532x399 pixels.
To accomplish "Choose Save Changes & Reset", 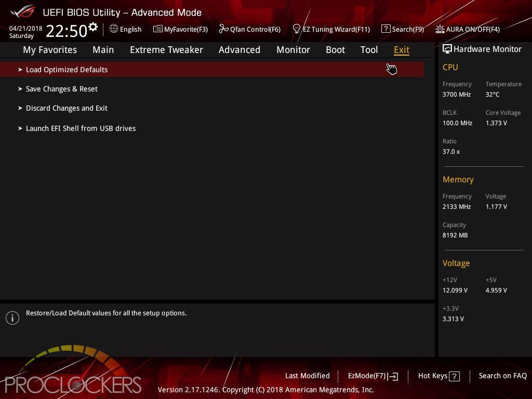I will [62, 89].
